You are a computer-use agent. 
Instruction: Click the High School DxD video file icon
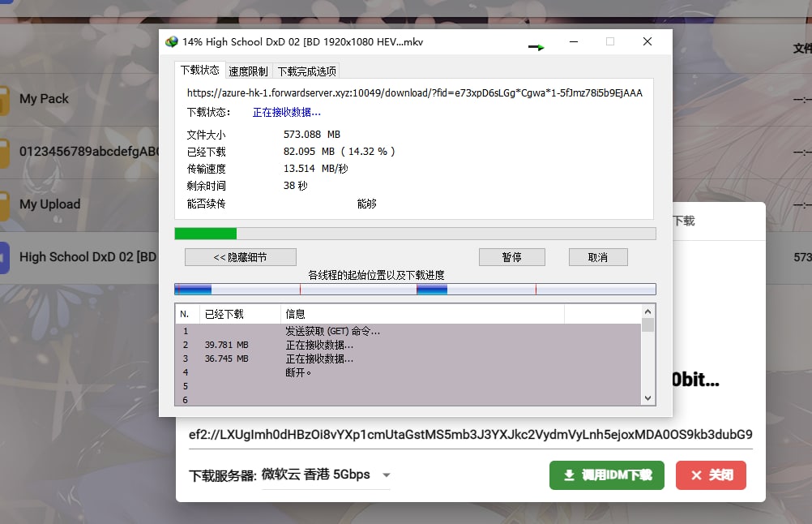tap(3, 257)
